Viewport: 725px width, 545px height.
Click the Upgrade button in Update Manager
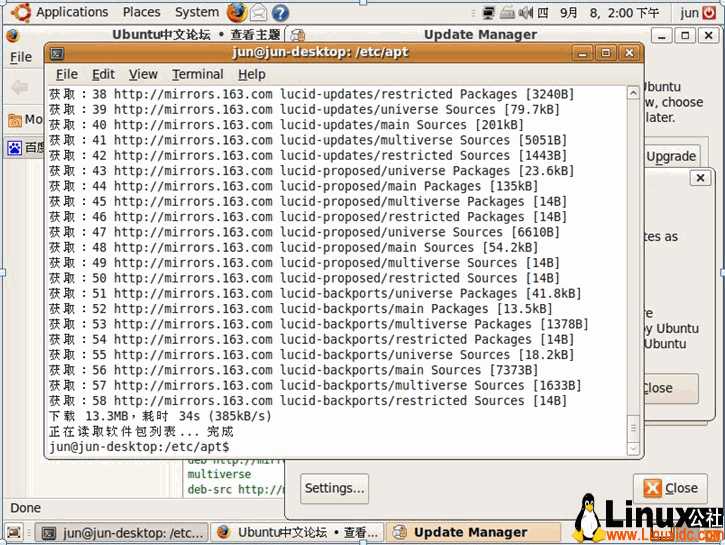pos(672,156)
